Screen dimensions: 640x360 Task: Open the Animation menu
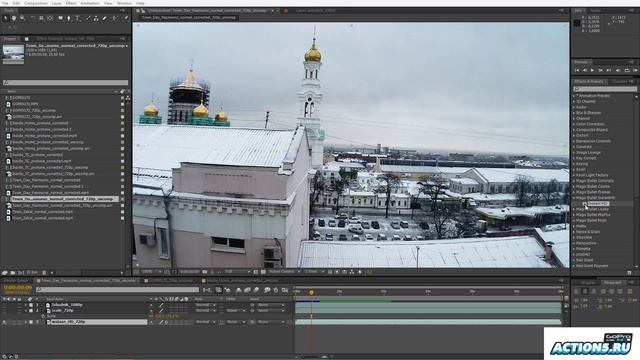coord(90,3)
